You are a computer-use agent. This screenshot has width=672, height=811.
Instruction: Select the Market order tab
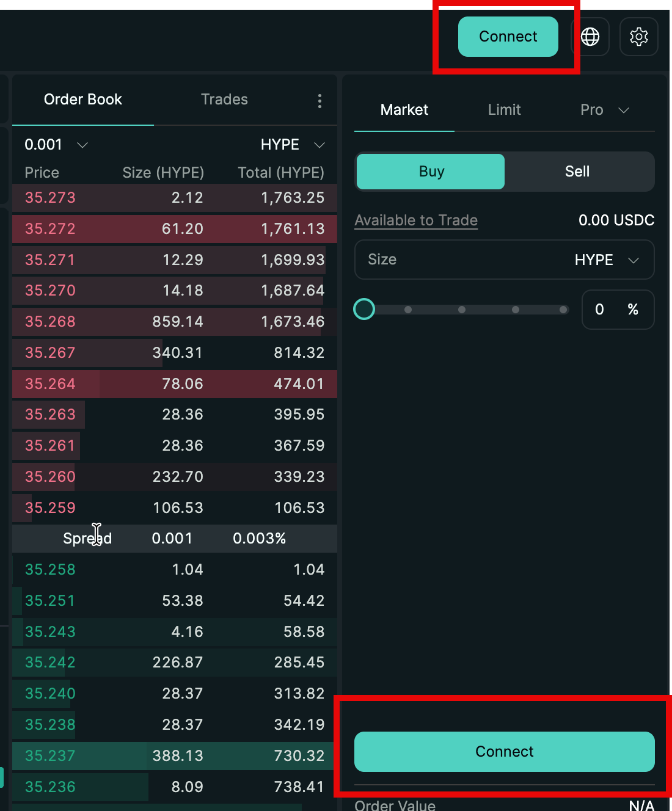[x=404, y=110]
